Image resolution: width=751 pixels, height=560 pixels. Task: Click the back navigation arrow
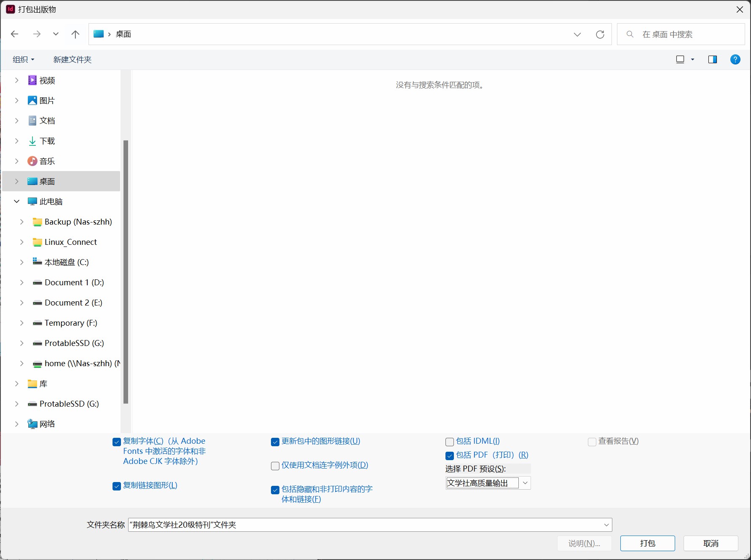15,34
